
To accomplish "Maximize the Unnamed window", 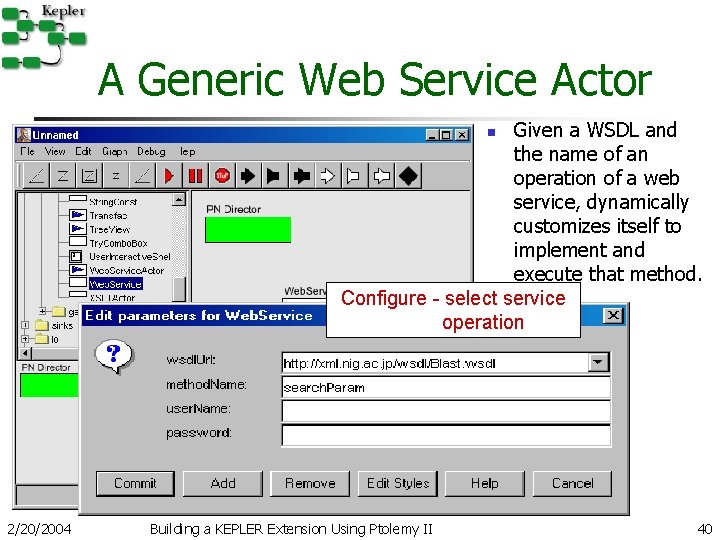I will pos(446,135).
